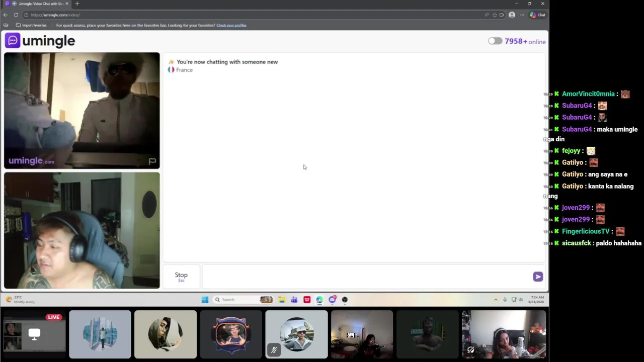Viewport: 644px width, 362px height.
Task: Toggle the switch beside 7958+ online
Action: click(x=495, y=41)
